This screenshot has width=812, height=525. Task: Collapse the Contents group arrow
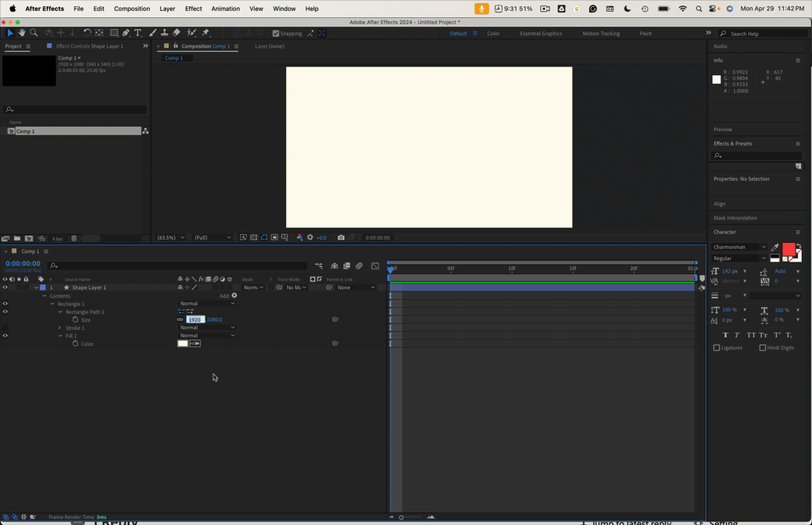[44, 295]
